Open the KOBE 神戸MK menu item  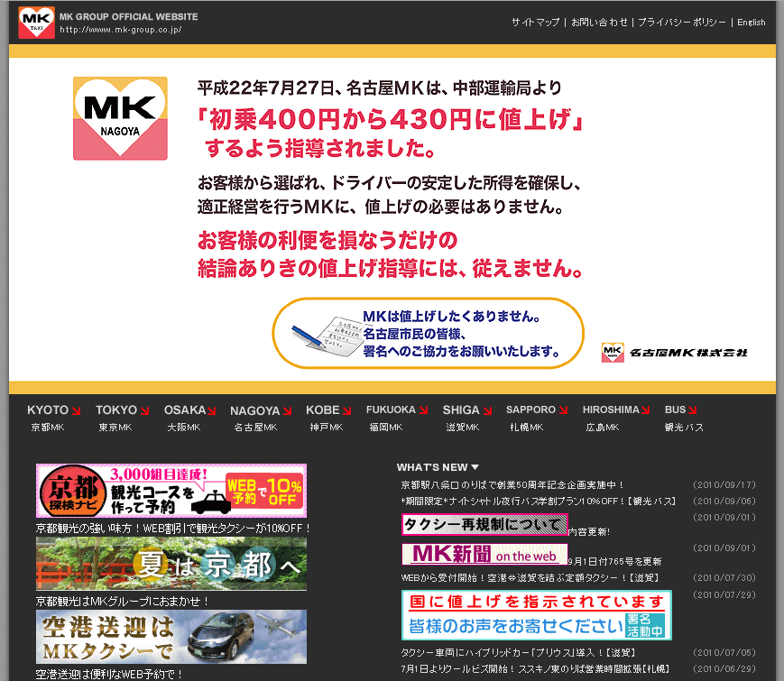[328, 418]
